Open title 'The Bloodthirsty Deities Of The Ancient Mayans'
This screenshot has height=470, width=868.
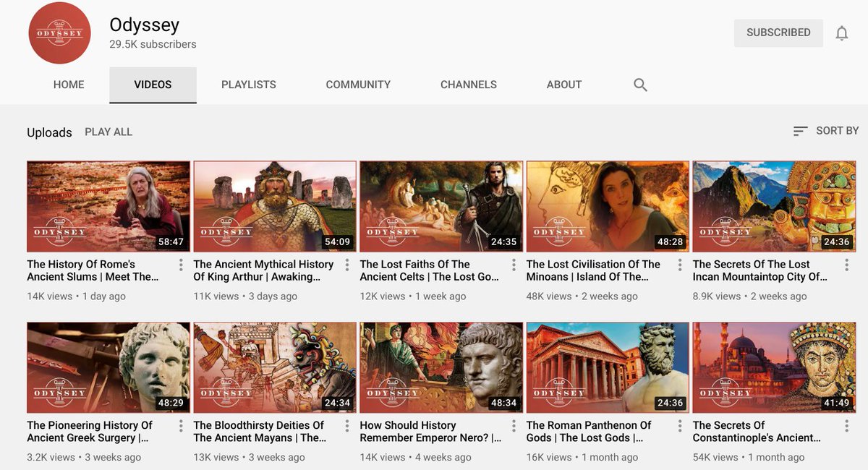pos(260,432)
